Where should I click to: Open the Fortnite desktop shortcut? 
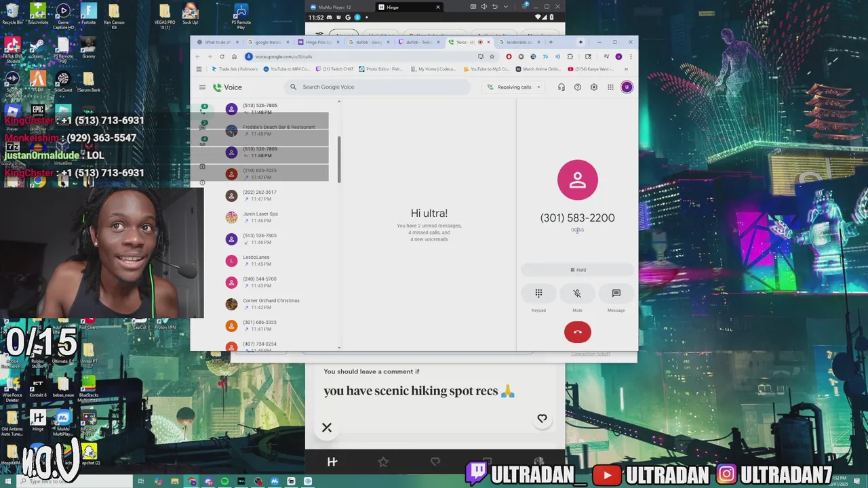[88, 14]
